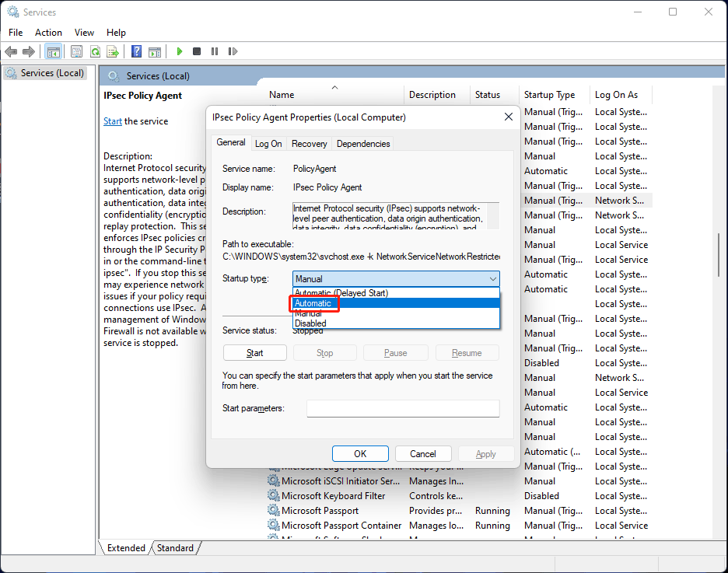The image size is (728, 573).
Task: Select Services (Local) in the console tree
Action: [x=45, y=73]
